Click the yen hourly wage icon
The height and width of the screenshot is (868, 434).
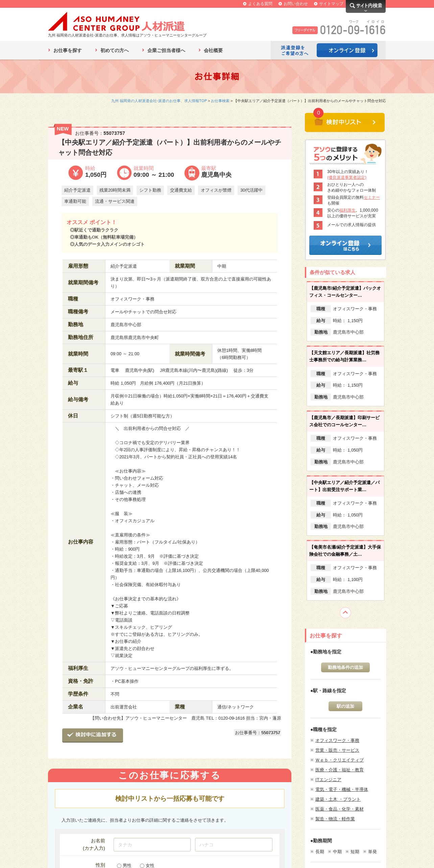tap(76, 173)
